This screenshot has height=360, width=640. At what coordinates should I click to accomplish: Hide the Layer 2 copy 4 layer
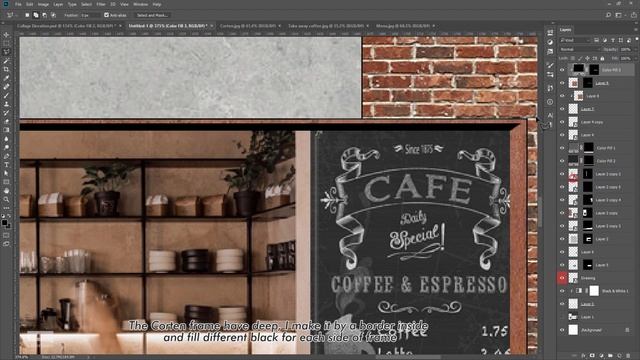[x=562, y=200]
